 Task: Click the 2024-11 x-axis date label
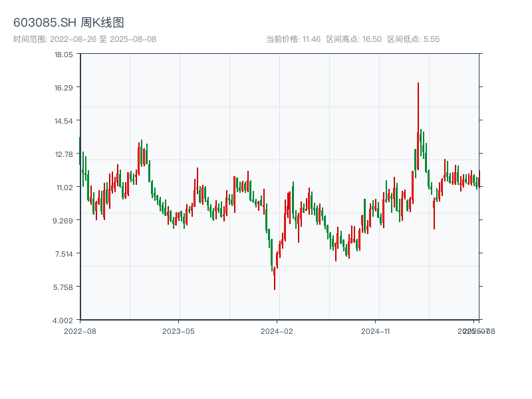tap(376, 331)
